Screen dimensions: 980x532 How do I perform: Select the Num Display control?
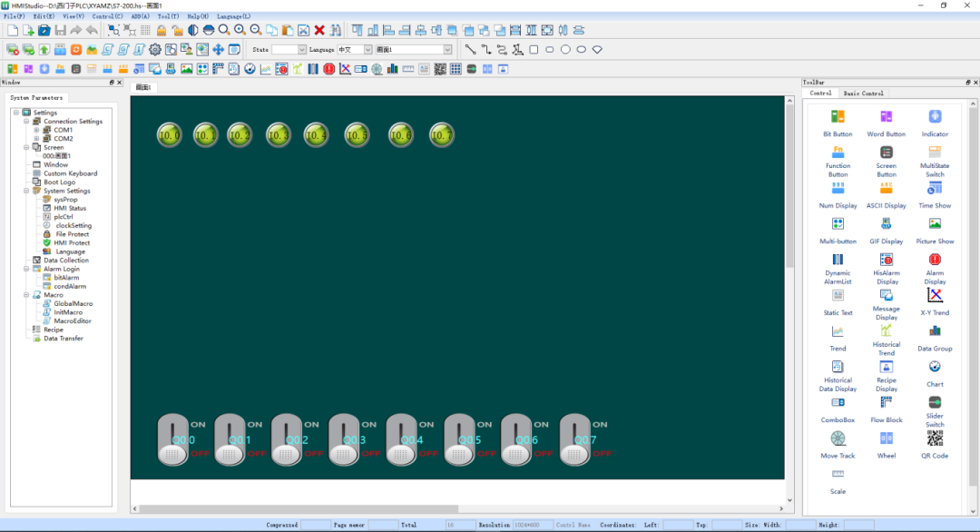(838, 195)
